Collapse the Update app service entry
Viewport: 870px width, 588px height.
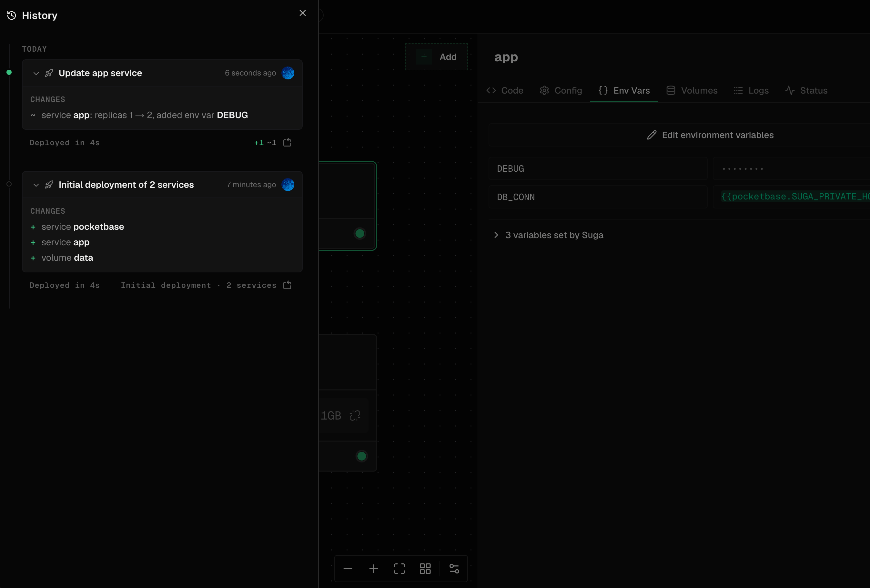36,73
